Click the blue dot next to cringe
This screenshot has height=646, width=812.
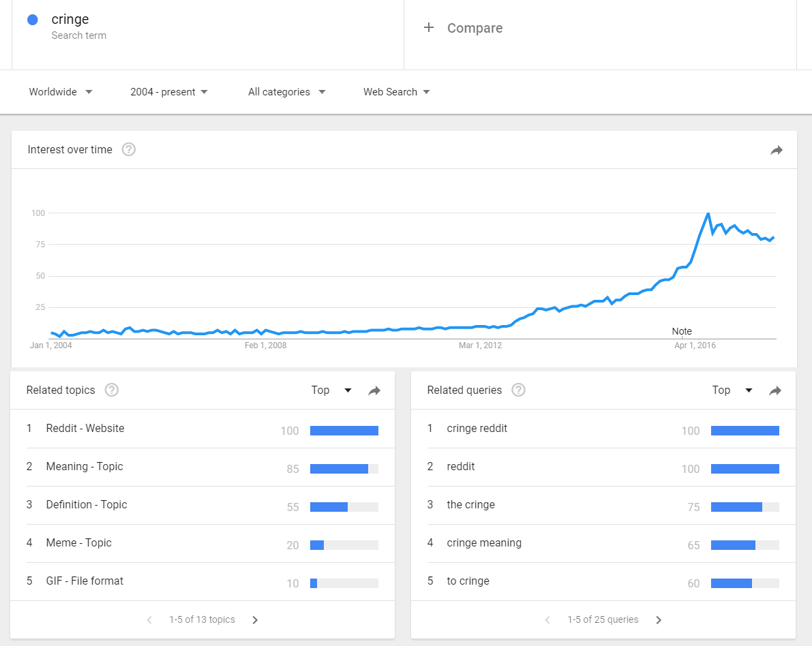pos(32,20)
